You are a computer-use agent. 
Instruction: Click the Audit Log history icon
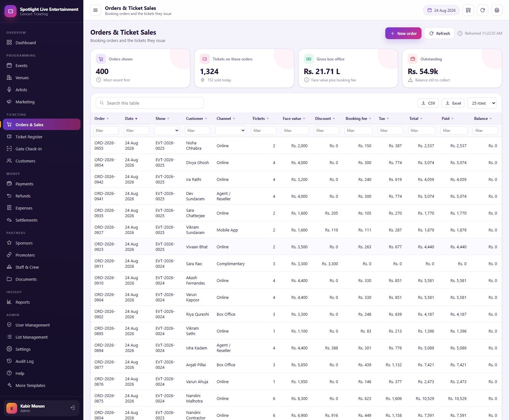pyautogui.click(x=9, y=361)
